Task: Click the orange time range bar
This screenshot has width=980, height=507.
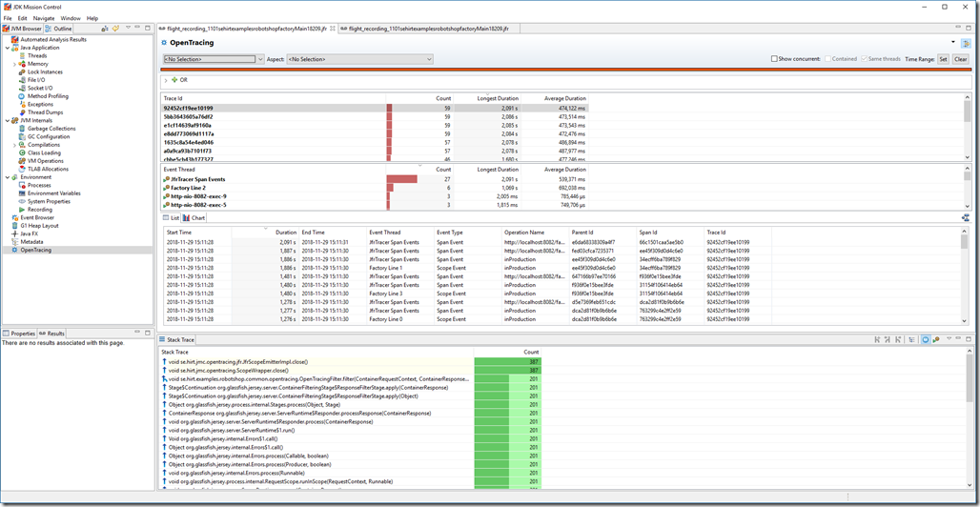Action: tap(565, 69)
